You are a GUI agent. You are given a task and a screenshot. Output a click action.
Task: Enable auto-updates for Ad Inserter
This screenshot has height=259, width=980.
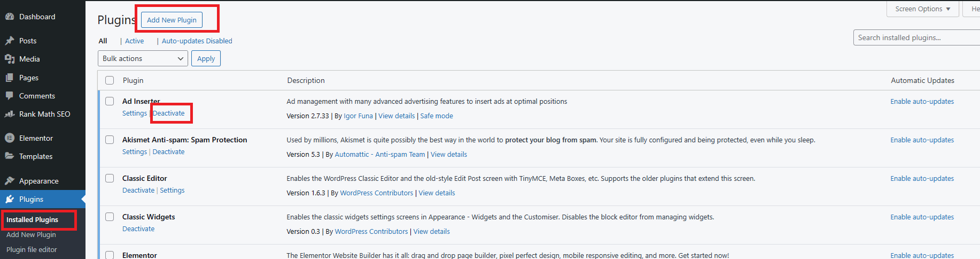tap(922, 101)
